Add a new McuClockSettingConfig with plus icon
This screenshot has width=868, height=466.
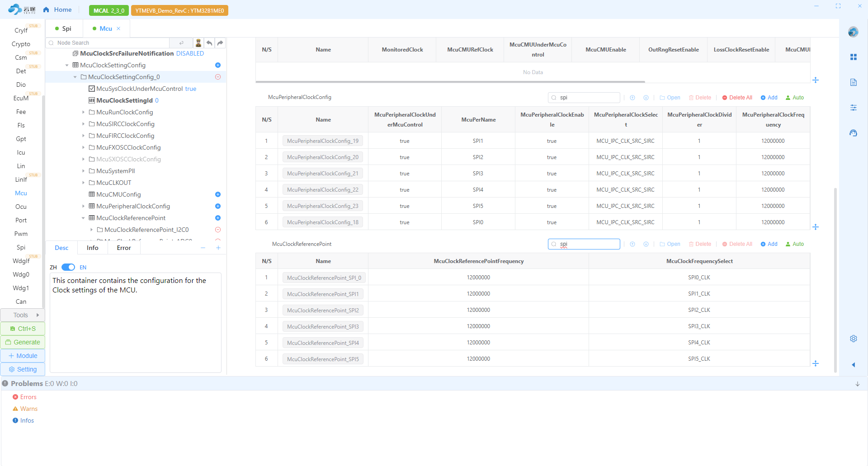click(x=218, y=65)
